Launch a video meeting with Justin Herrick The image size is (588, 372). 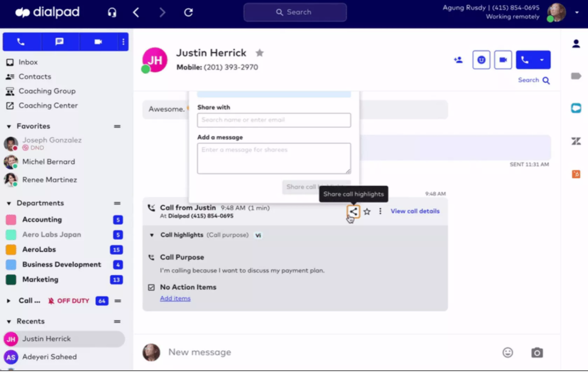[503, 59]
